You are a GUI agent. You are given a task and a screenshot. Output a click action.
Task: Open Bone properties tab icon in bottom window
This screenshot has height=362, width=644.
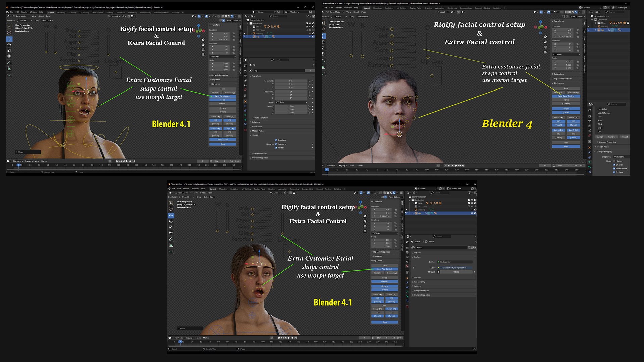pyautogui.click(x=407, y=296)
